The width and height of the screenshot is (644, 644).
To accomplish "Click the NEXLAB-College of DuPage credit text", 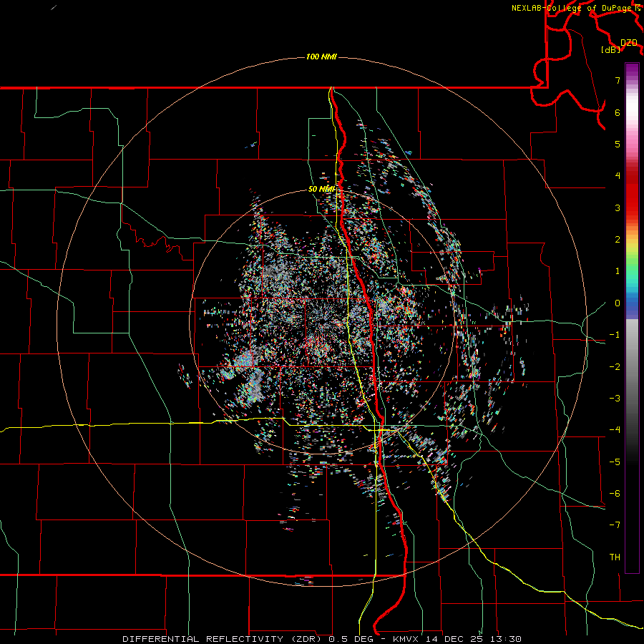I will [571, 8].
